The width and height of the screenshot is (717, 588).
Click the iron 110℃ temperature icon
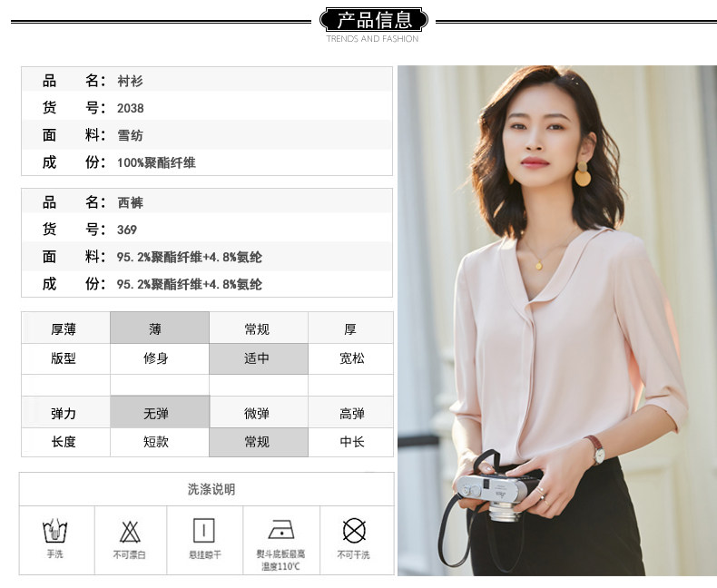280,531
